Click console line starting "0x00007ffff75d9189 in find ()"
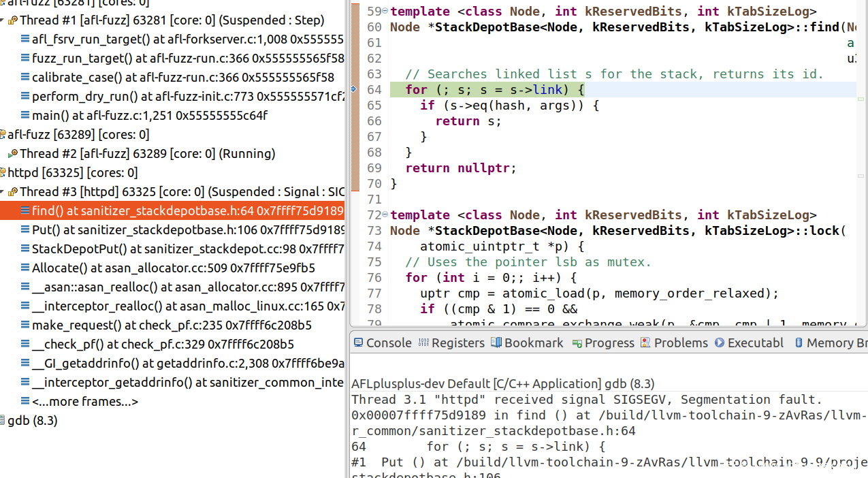The height and width of the screenshot is (478, 868). pyautogui.click(x=609, y=415)
